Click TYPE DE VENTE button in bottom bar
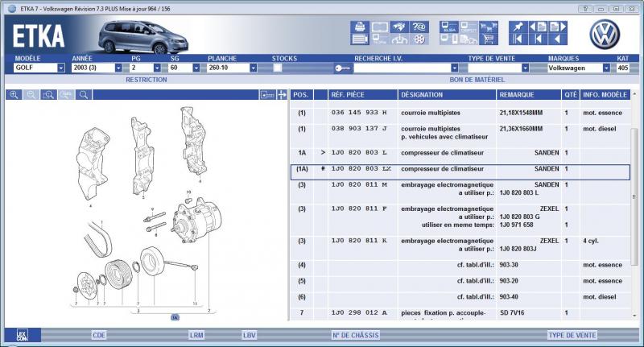Viewport: 644px width, 347px height. pos(572,336)
